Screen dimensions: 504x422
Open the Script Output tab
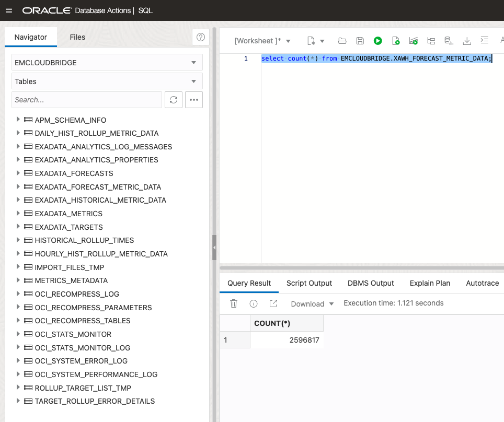point(309,283)
